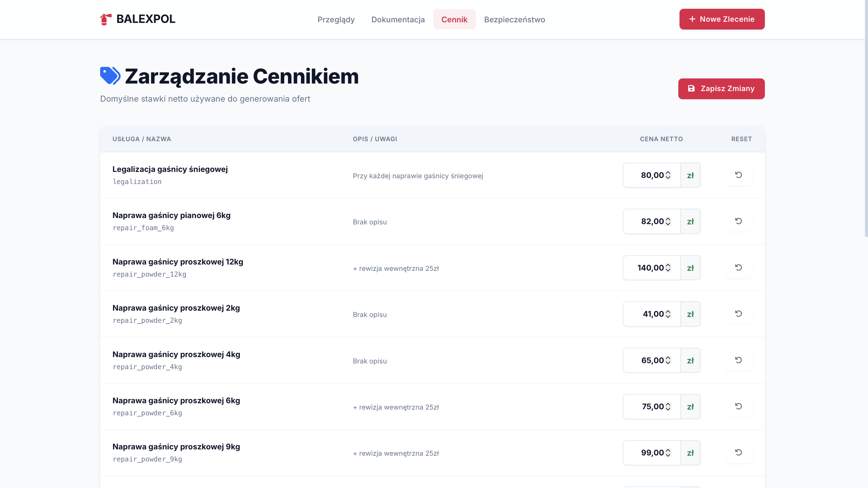
Task: Click the stepper arrows on the 140,00 price
Action: (668, 268)
